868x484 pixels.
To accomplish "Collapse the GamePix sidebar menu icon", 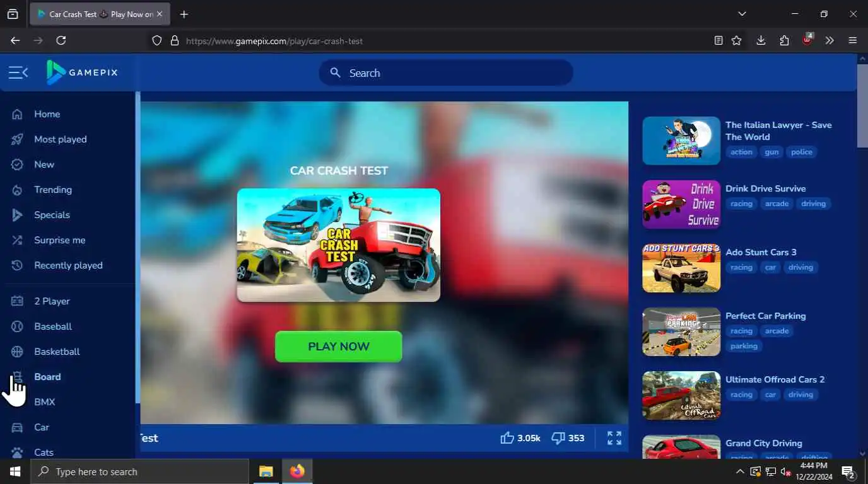I will [18, 73].
